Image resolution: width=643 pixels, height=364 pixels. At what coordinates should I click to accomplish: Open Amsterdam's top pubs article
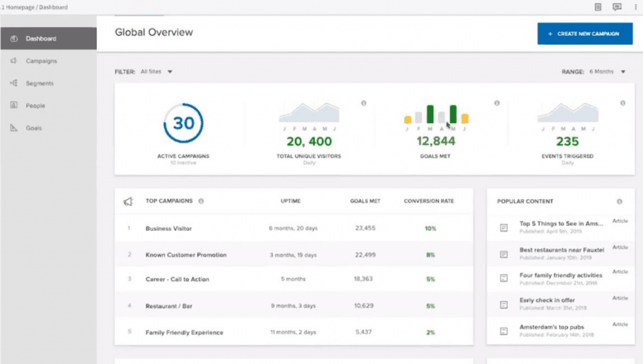551,327
